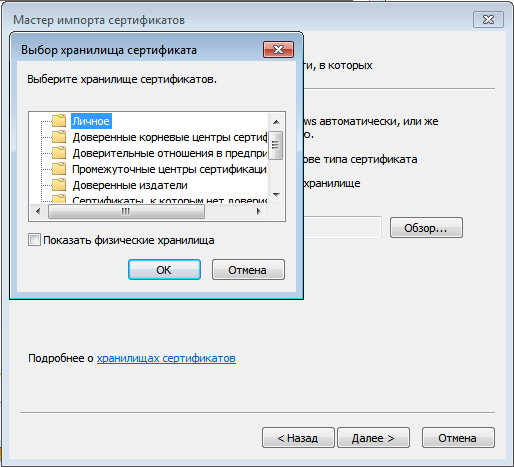
Task: Click folder icon beside Промежуточные центры сертификации
Action: (59, 169)
